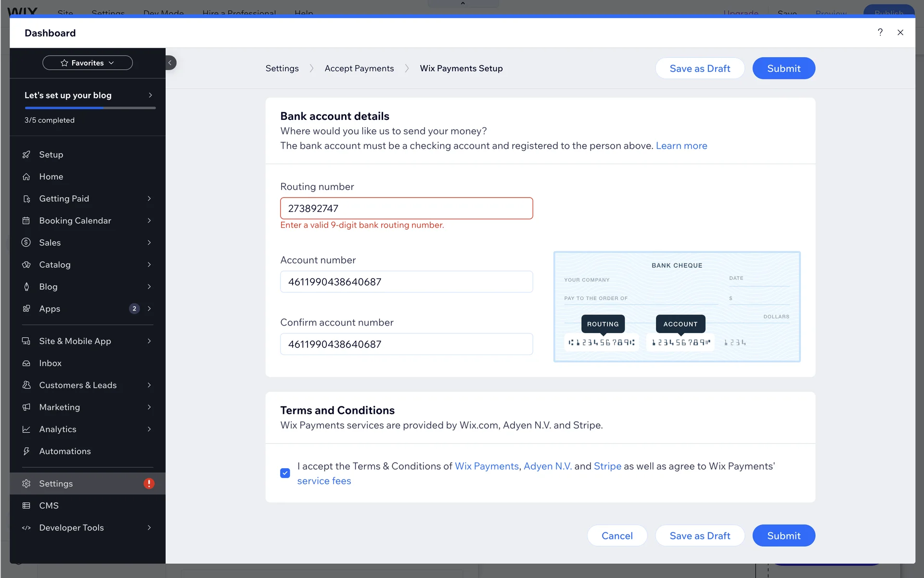924x578 pixels.
Task: Click the Setup rocket icon in sidebar
Action: (x=26, y=155)
